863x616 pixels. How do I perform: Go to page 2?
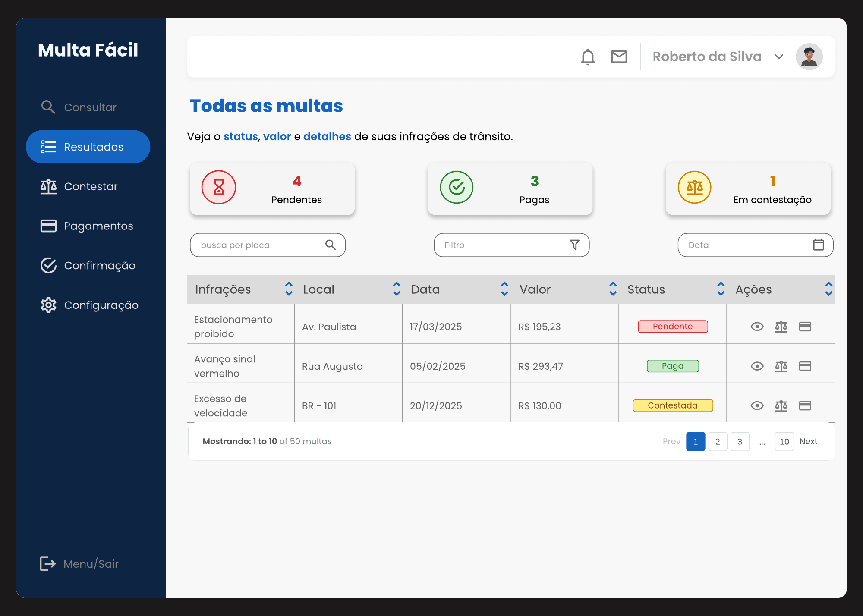tap(718, 441)
